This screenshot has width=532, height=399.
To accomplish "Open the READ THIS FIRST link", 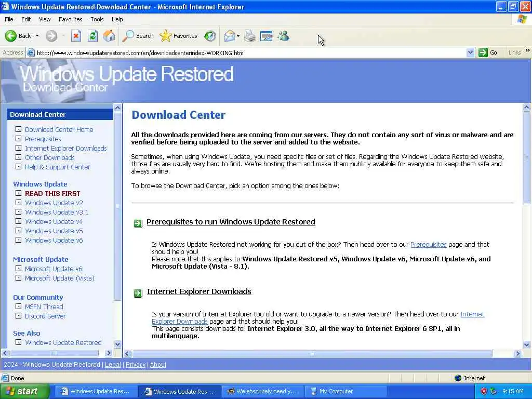I will [52, 193].
